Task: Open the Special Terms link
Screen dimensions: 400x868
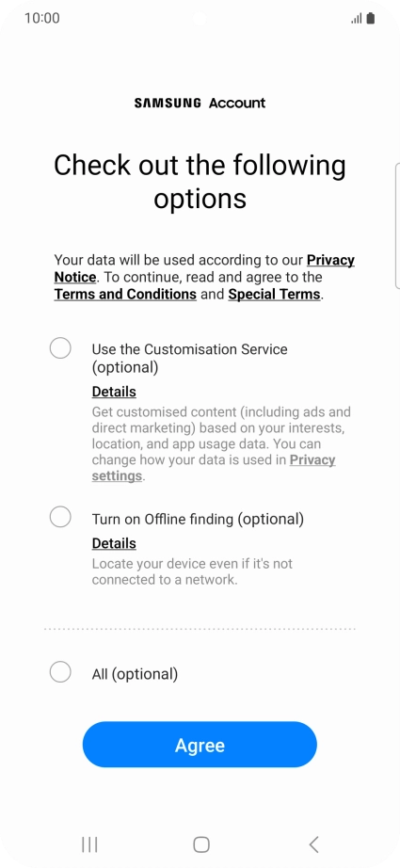Action: (275, 294)
